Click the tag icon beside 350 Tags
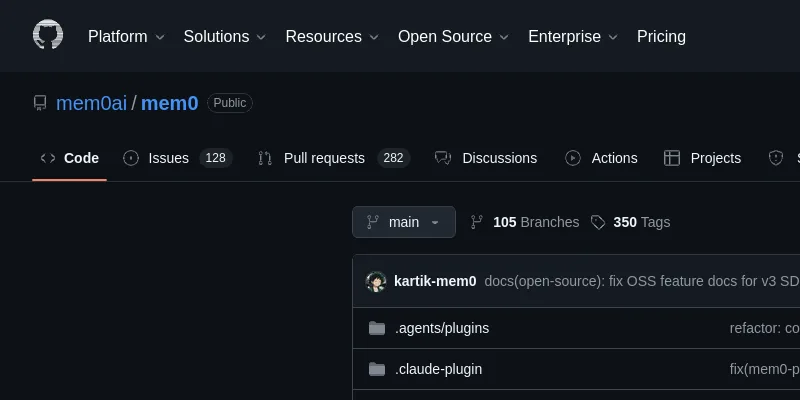Screen dimensions: 800x400 [x=598, y=222]
